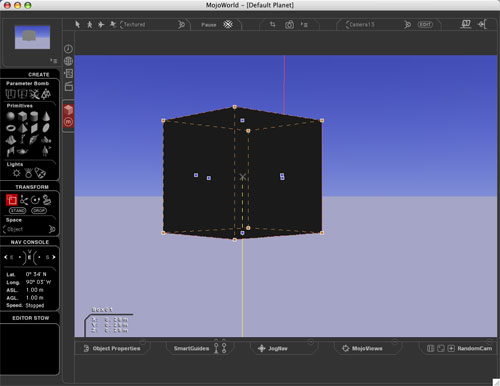500x386 pixels.
Task: Create a sphere primitive
Action: tap(11, 116)
